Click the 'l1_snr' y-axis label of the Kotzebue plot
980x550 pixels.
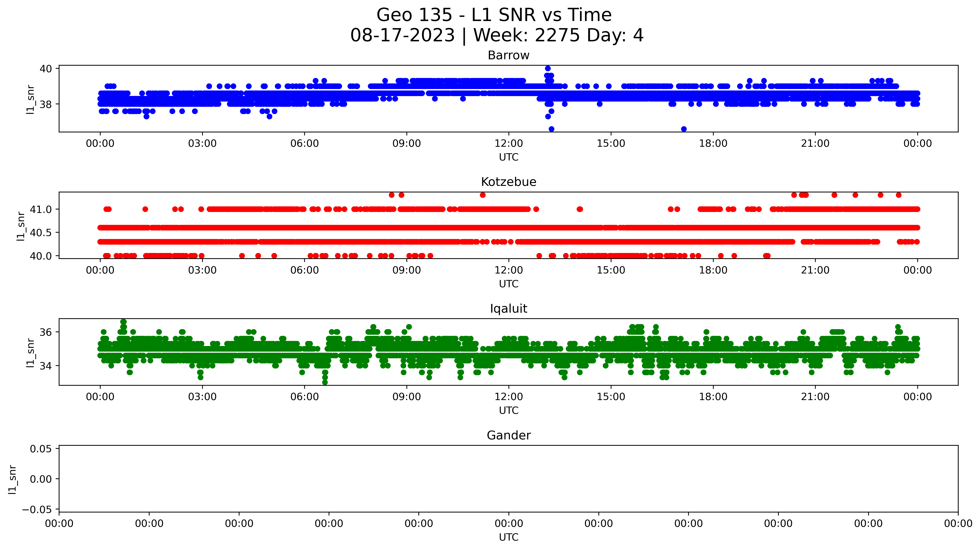click(20, 226)
